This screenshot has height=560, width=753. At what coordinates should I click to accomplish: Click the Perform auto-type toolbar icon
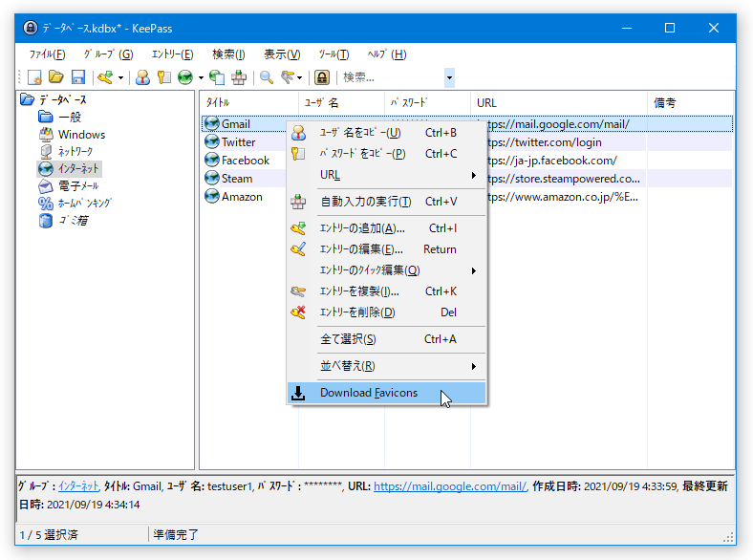(239, 77)
